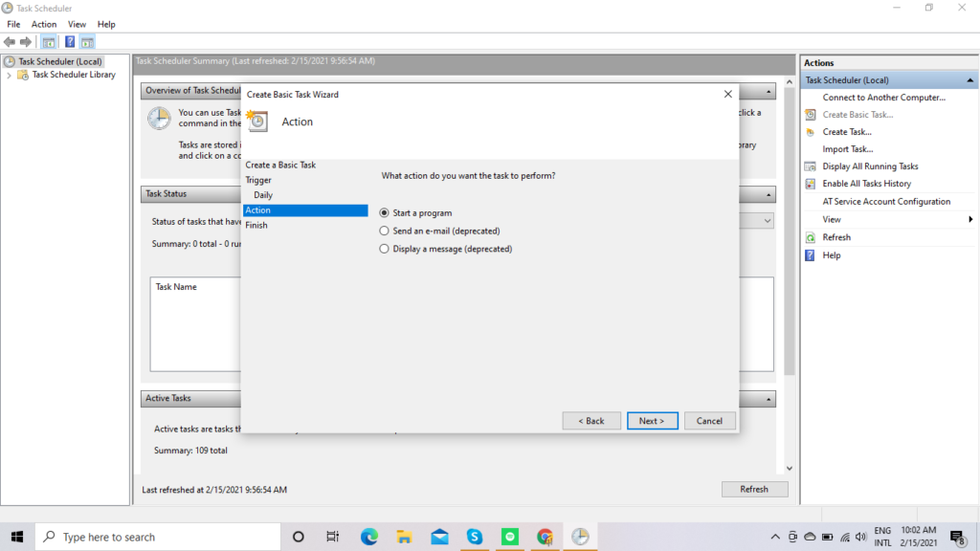The image size is (980, 551).
Task: Click the Help icon in the Actions pane
Action: 810,254
